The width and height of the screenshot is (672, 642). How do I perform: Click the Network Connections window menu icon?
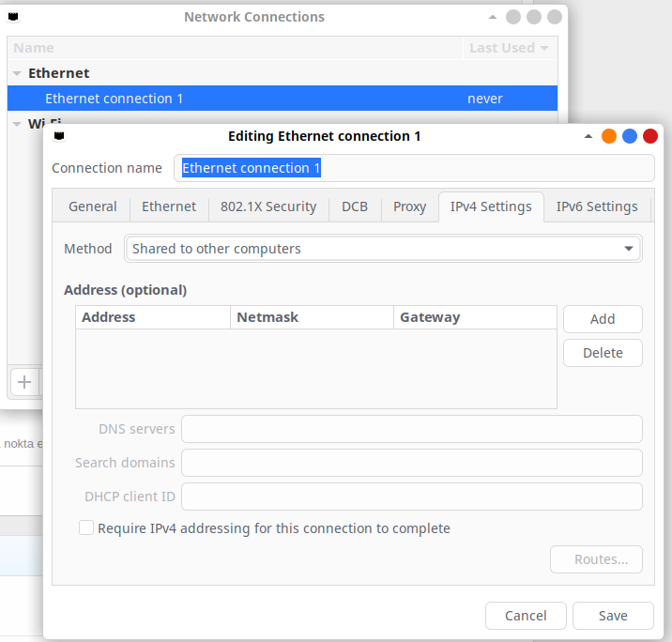coord(12,17)
